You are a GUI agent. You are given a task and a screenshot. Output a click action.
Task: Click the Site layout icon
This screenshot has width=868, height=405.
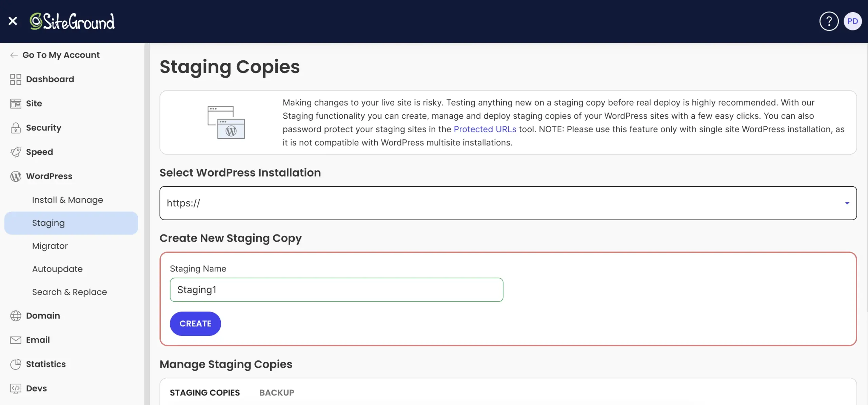click(x=16, y=104)
